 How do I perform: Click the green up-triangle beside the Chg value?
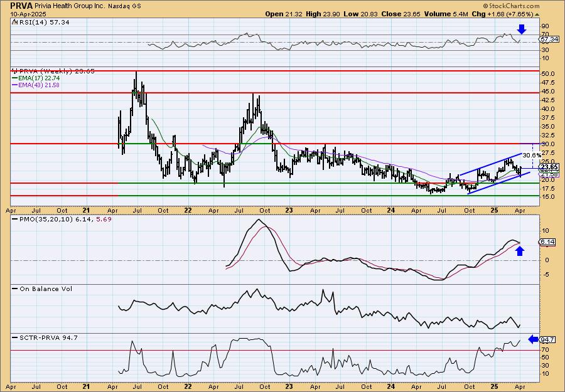click(x=537, y=15)
